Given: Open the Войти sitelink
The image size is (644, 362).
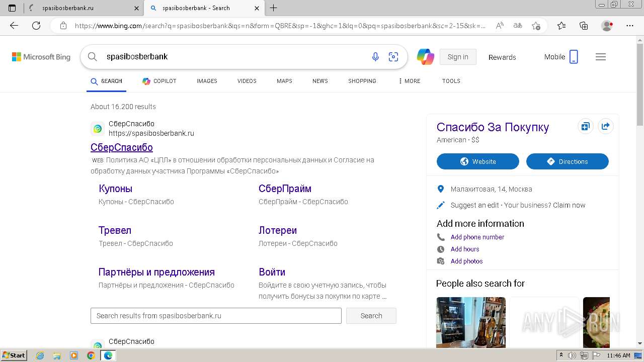Looking at the screenshot, I should click(272, 273).
